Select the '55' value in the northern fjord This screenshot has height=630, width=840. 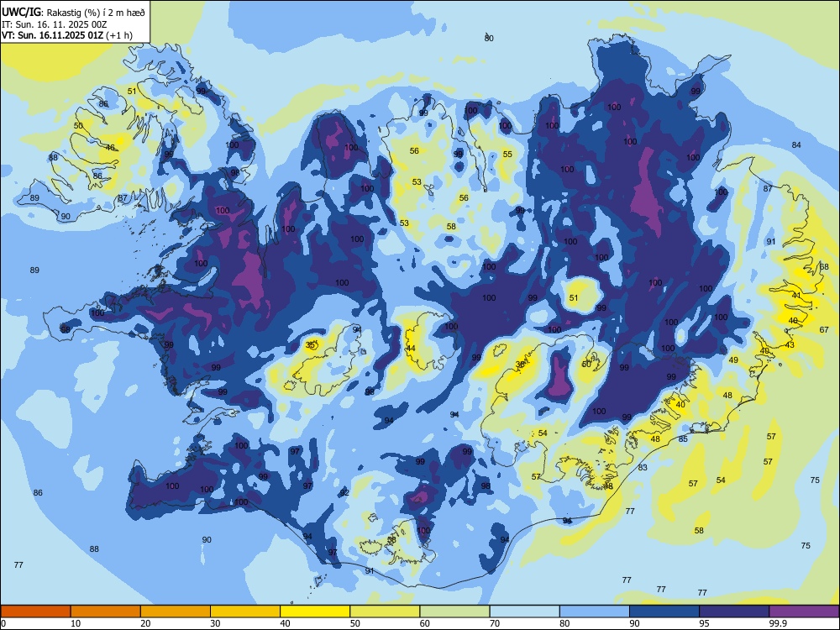point(507,154)
